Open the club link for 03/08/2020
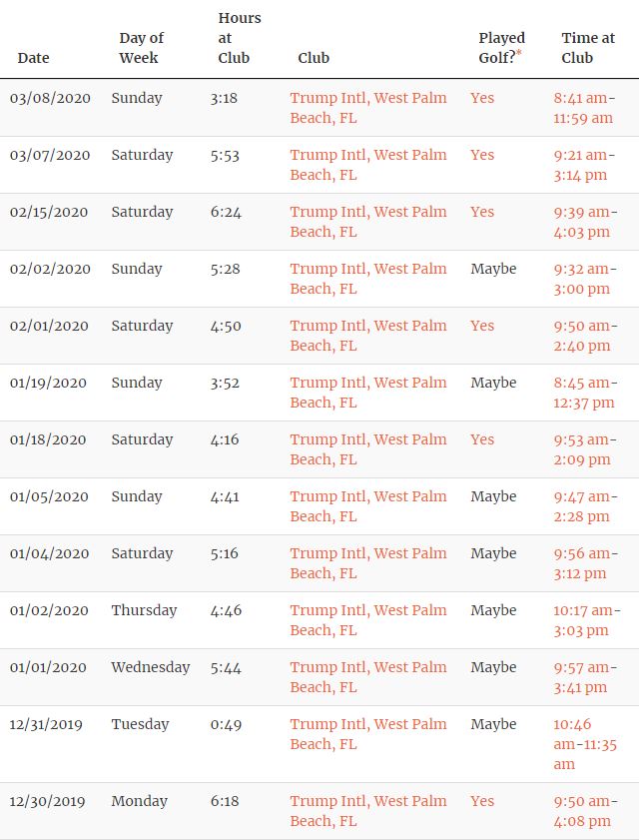 coord(368,108)
